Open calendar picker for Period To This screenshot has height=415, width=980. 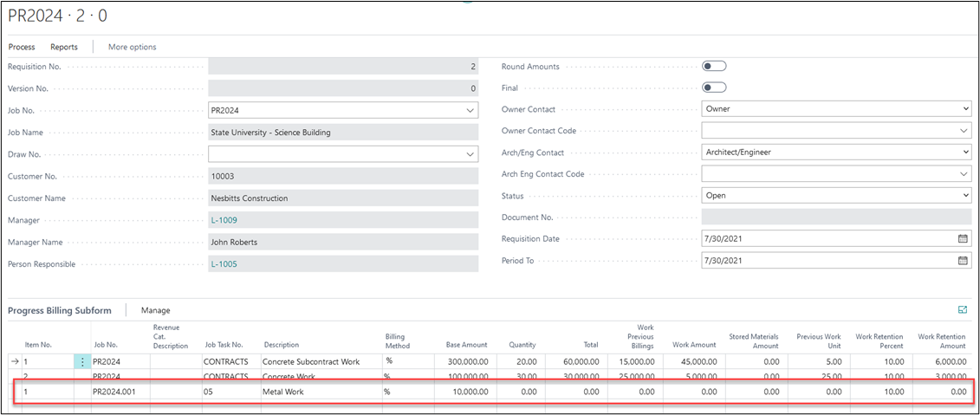962,260
